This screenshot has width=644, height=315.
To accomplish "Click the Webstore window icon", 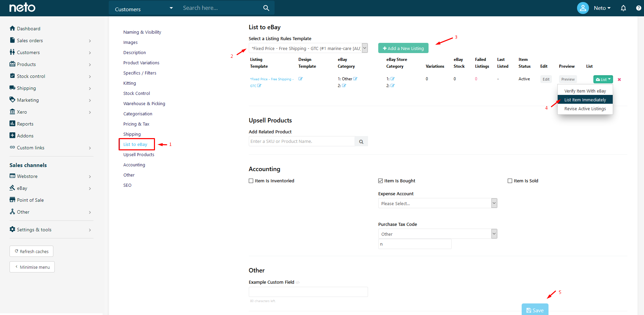I will (x=13, y=176).
